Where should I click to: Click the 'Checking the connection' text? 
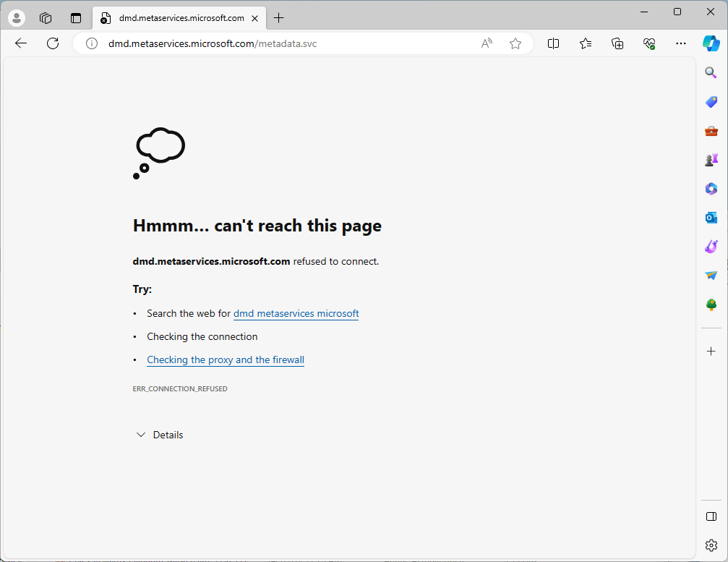202,337
